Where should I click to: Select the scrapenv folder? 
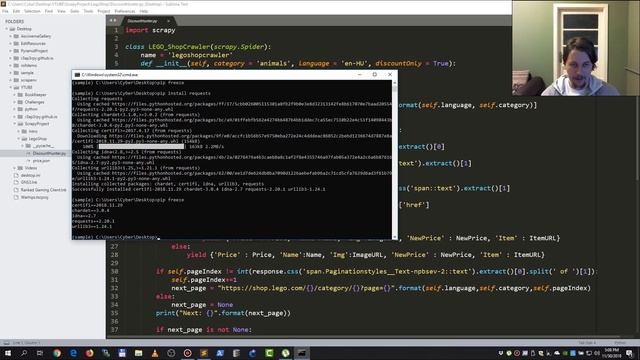click(29, 80)
